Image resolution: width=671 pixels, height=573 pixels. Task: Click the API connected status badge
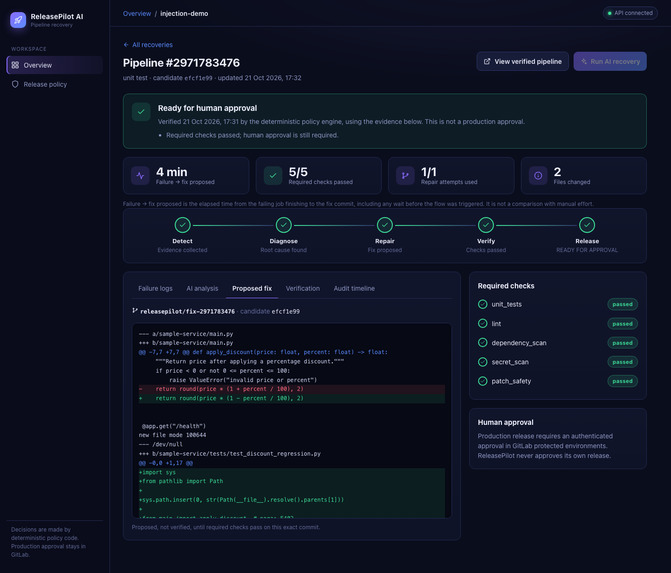pos(630,13)
